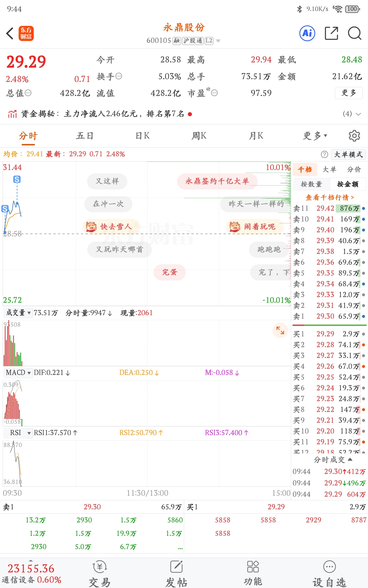368x588 pixels.
Task: Tap the Bluetooth status icon
Action: [299, 9]
